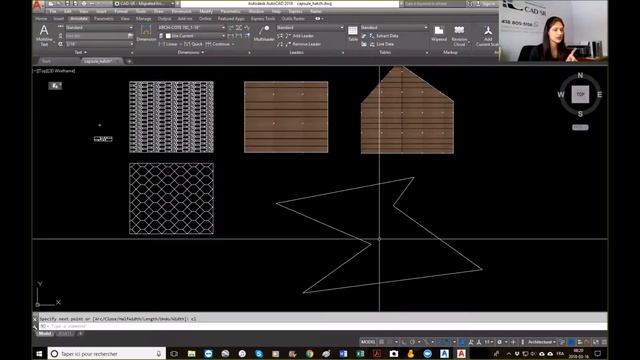The image size is (640, 360).
Task: Switch to the Model layout tab
Action: point(44,333)
